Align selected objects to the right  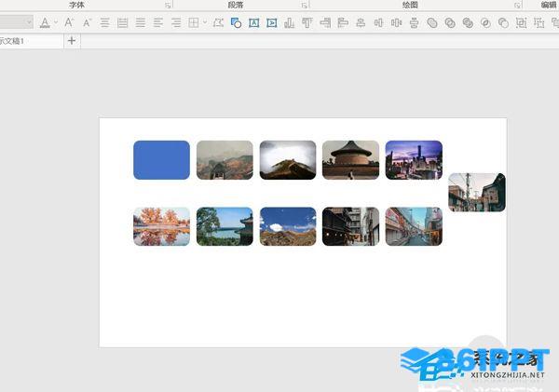click(x=325, y=22)
